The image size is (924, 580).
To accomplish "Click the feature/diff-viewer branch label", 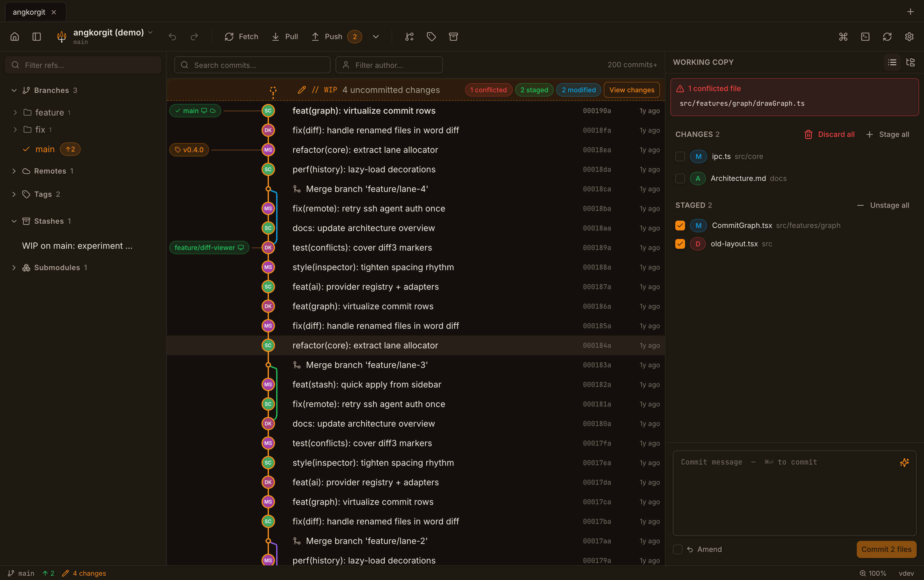I will (x=209, y=248).
